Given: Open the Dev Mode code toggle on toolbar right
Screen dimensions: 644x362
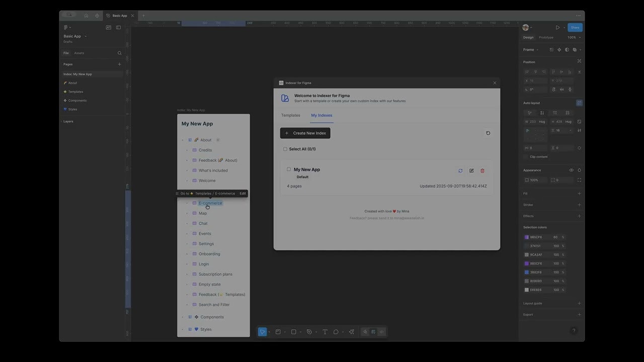Looking at the screenshot, I should click(x=381, y=331).
